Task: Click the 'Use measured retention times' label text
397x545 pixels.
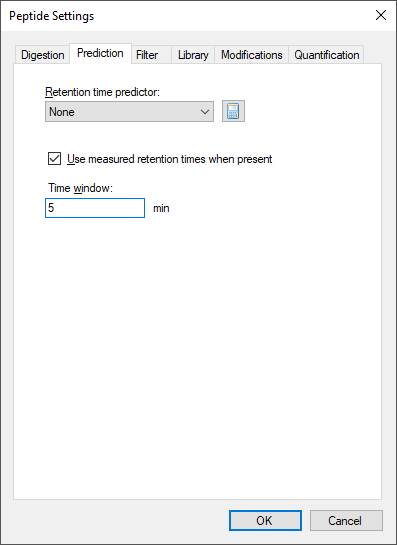Action: click(170, 159)
